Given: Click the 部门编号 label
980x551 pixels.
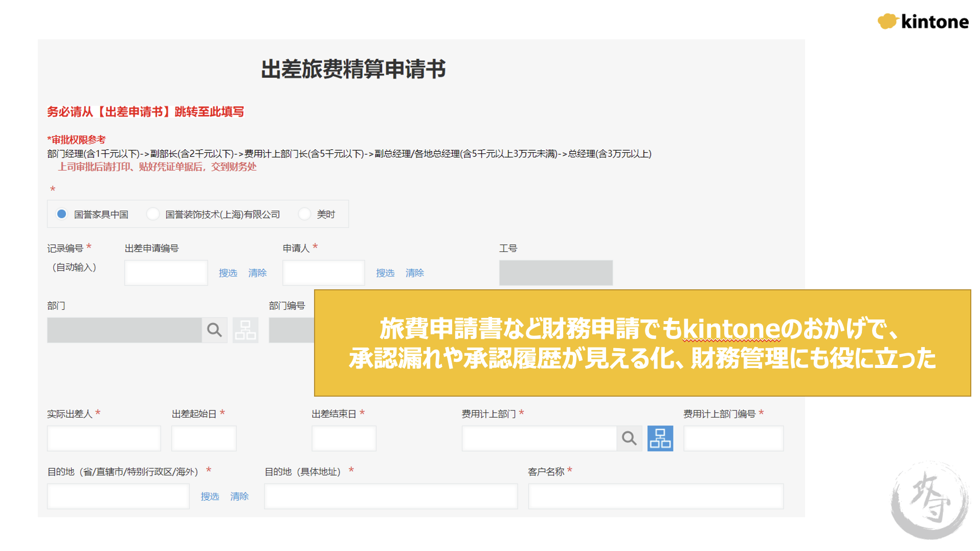Looking at the screenshot, I should coord(287,306).
